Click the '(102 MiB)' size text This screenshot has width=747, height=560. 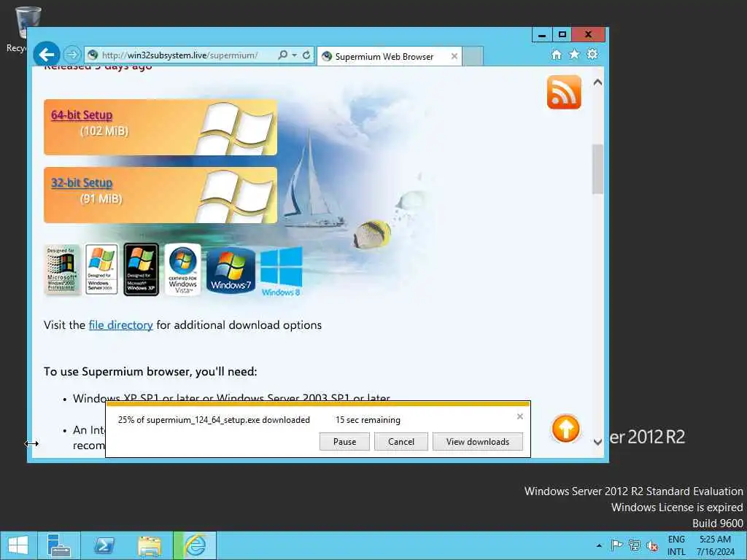click(104, 131)
